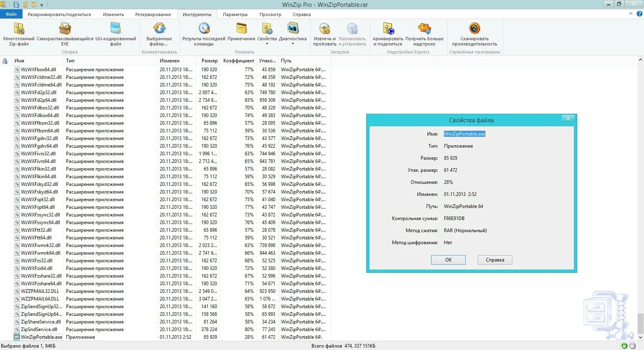Click the WinZipPortable.exe file icon
644x350 pixels.
coord(17,337)
